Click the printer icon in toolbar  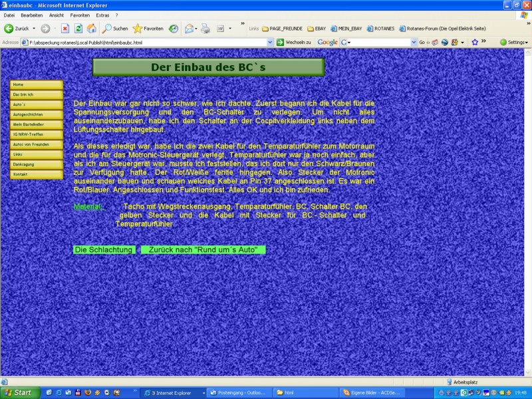pyautogui.click(x=205, y=29)
